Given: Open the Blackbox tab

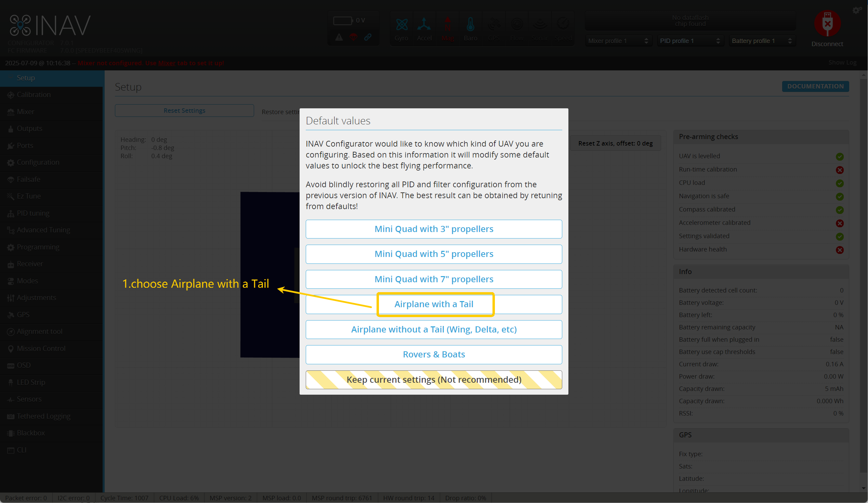Looking at the screenshot, I should tap(52, 433).
